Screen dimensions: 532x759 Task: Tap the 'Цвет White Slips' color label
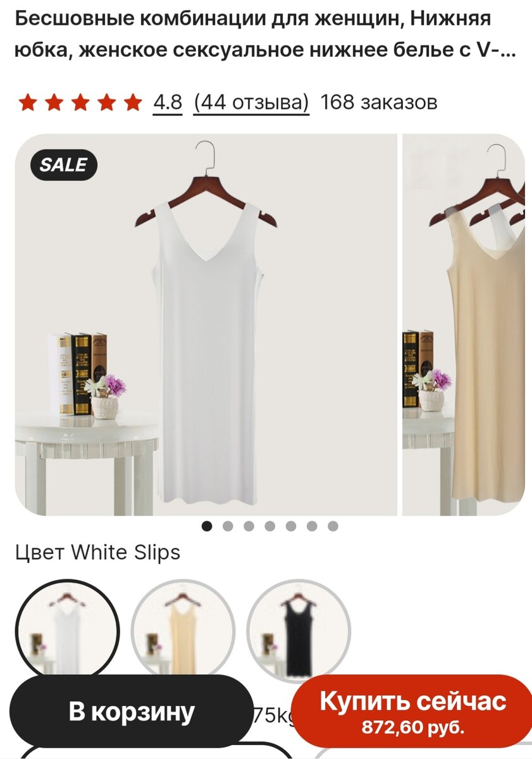pos(97,552)
